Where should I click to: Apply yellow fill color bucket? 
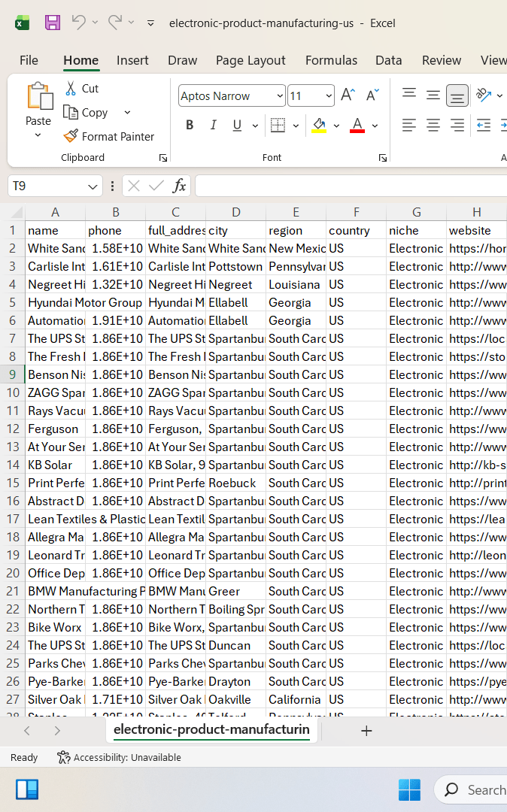[320, 126]
